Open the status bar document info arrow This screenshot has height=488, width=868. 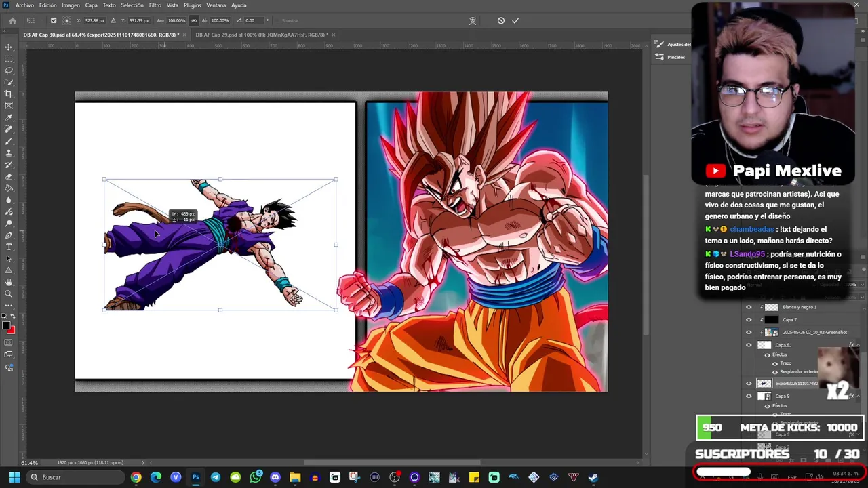point(142,462)
